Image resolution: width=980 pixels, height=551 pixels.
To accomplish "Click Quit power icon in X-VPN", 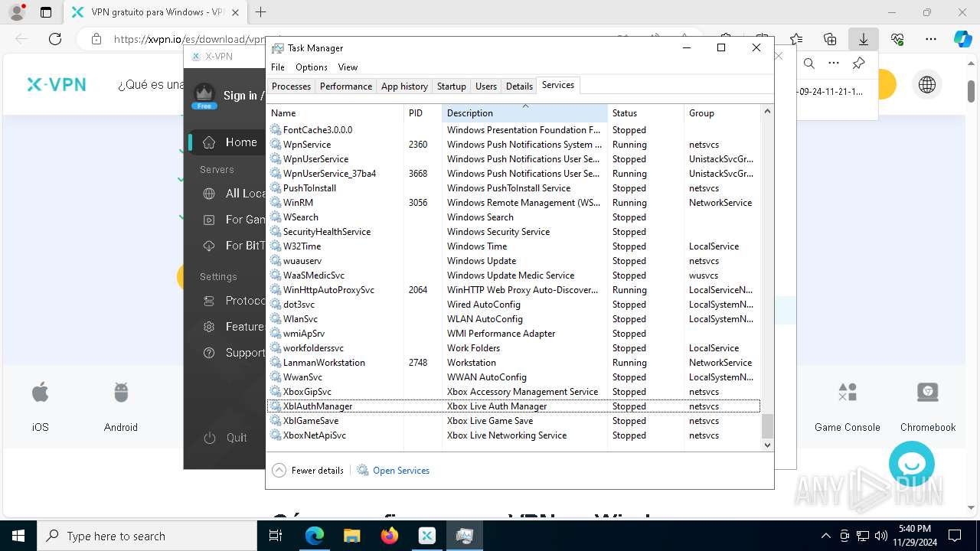I will [209, 438].
